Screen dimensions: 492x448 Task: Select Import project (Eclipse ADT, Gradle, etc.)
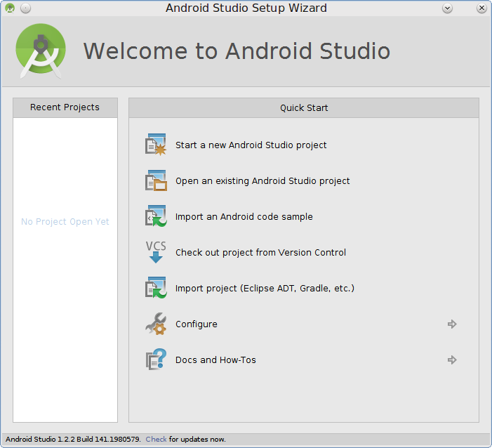coord(265,288)
